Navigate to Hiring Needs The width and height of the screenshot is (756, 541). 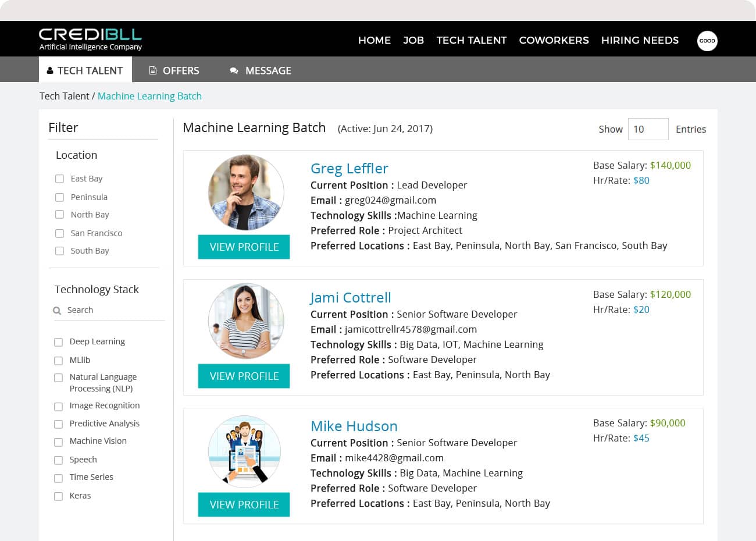[640, 41]
